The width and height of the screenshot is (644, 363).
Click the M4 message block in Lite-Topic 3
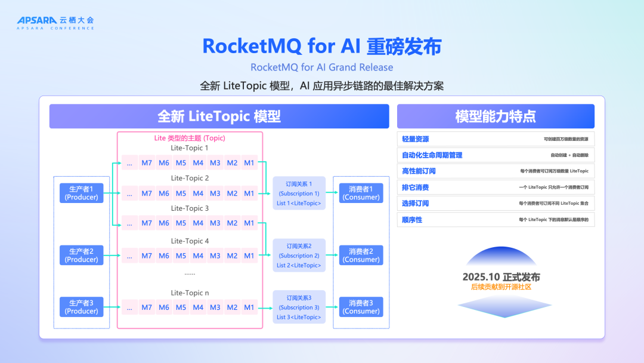[x=197, y=223]
